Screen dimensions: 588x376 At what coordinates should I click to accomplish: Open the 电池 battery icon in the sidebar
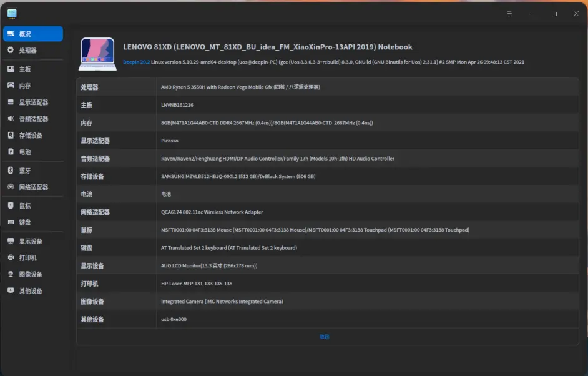(11, 152)
